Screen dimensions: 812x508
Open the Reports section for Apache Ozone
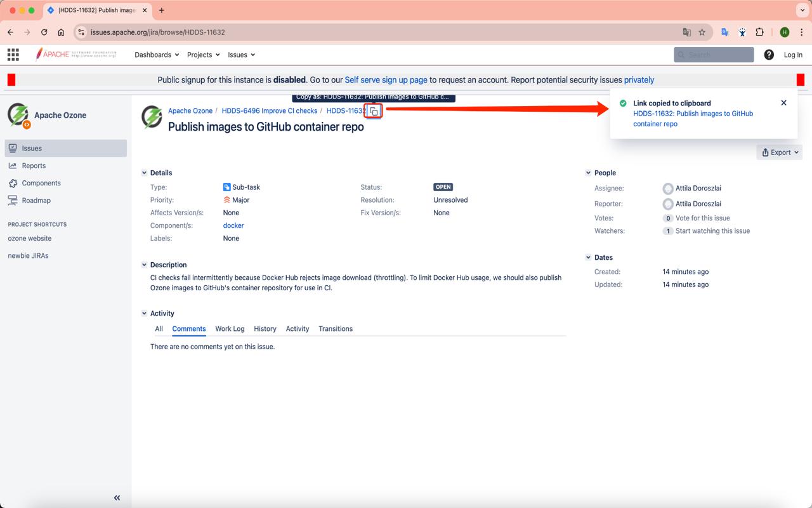pos(34,165)
